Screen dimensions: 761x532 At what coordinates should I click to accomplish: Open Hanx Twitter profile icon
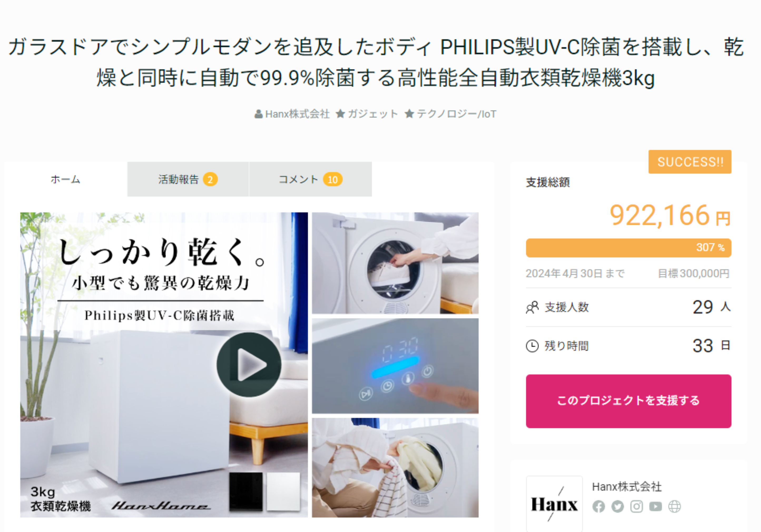click(x=617, y=506)
